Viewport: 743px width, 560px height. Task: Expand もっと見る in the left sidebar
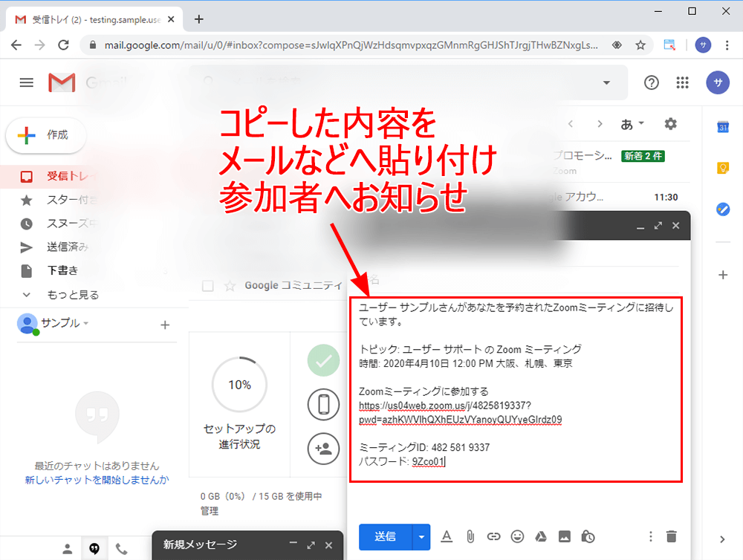tap(73, 295)
